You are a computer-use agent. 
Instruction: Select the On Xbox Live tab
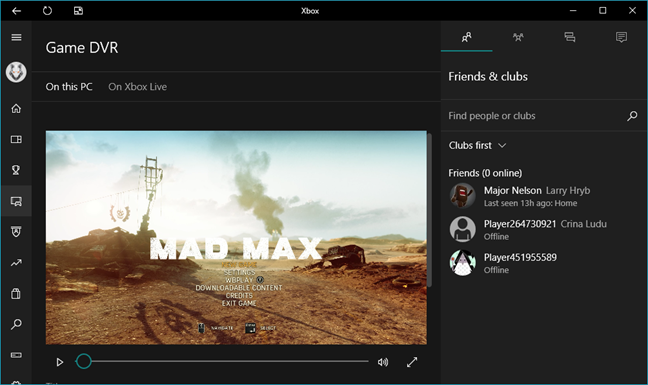tap(138, 87)
